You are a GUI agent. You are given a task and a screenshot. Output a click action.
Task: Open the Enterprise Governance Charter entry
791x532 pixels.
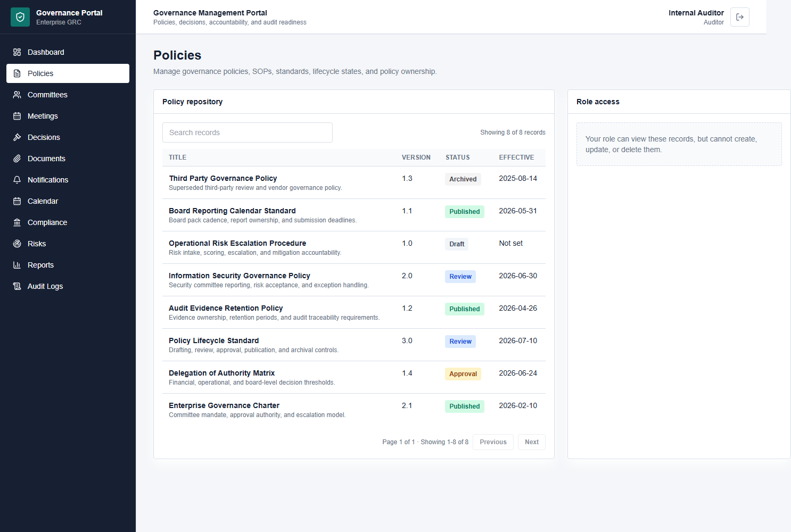[354, 410]
